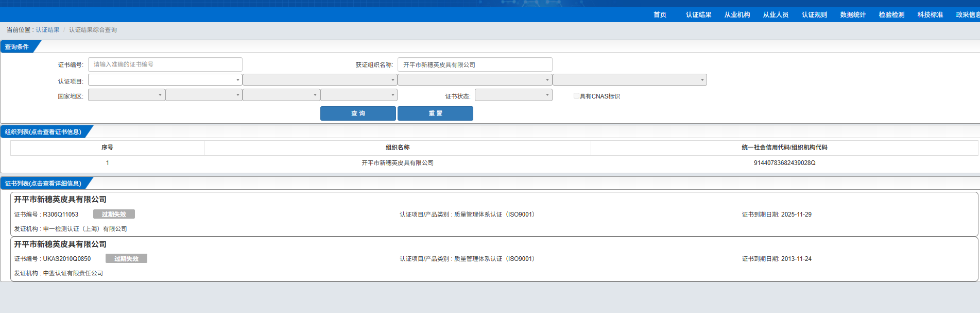Open the 首页 menu item
The width and height of the screenshot is (980, 313).
660,15
